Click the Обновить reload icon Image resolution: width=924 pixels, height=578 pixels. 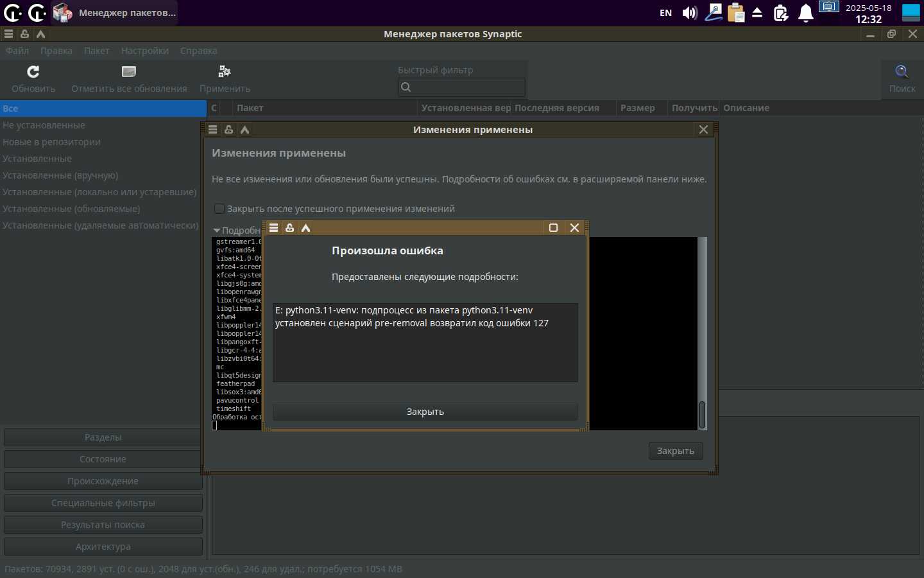pos(33,72)
